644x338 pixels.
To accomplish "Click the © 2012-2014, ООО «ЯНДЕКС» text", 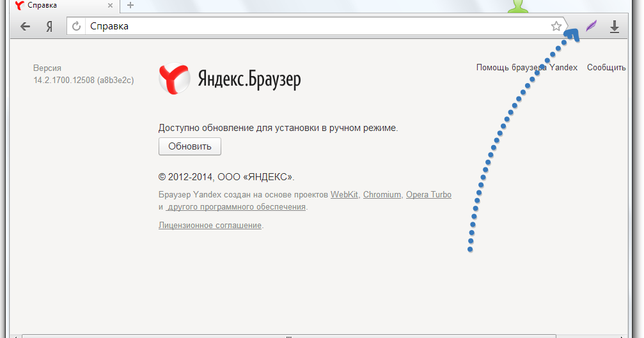I will coord(226,177).
